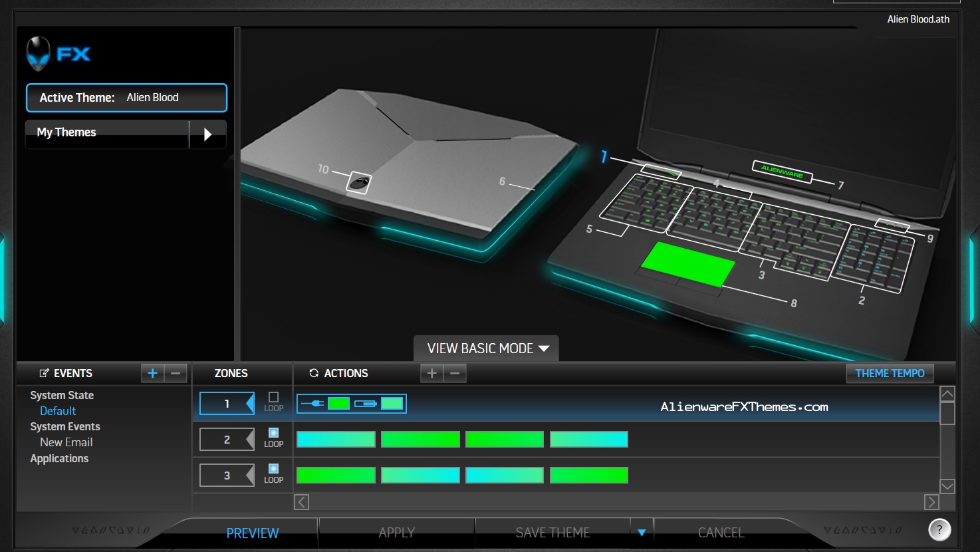Click the AC power plug icon in zone 1
980x552 pixels.
coord(312,404)
